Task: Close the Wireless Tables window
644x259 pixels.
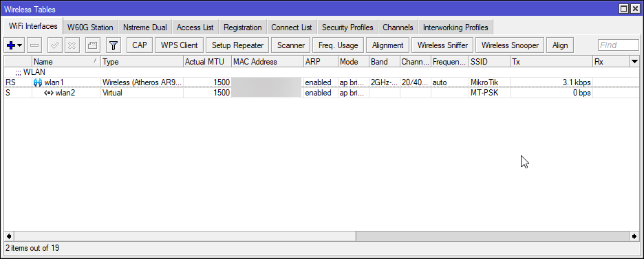Action: (x=634, y=9)
